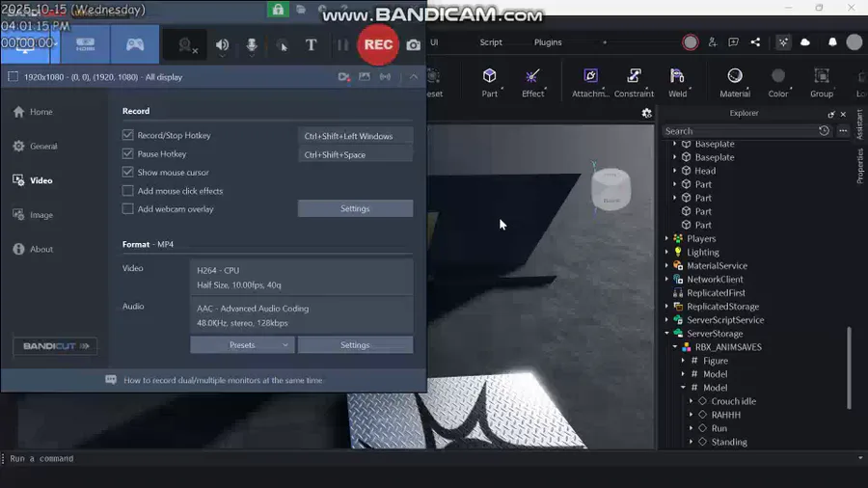Open Bandicam microphone dropdown

(252, 56)
